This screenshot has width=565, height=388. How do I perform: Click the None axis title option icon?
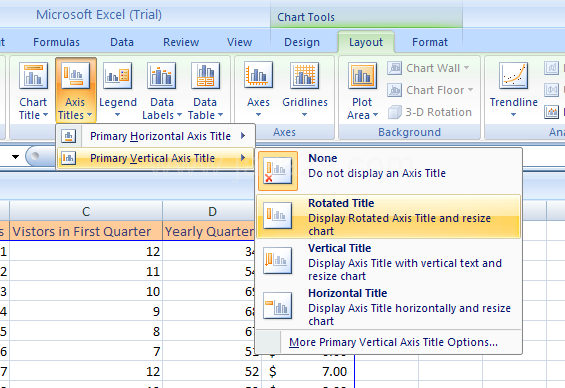[x=278, y=171]
